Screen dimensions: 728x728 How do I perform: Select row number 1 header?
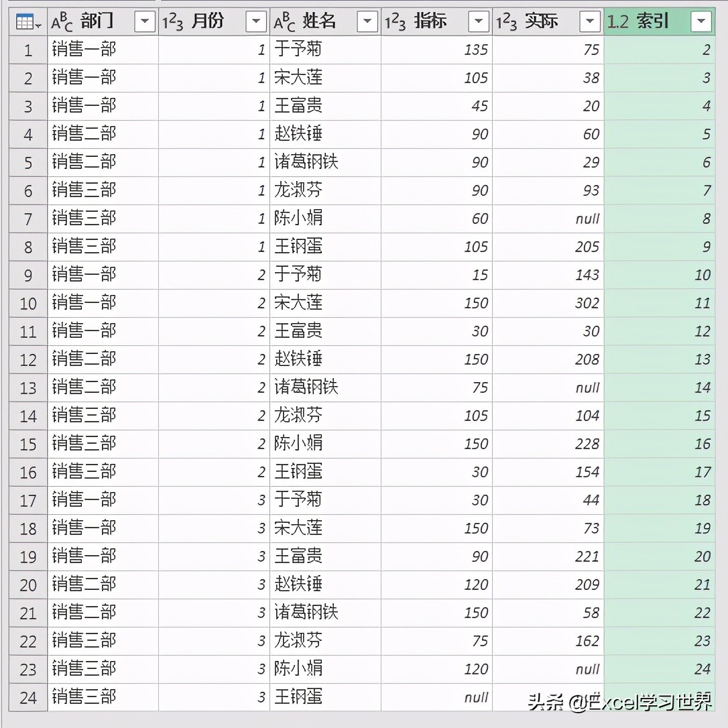coord(28,50)
